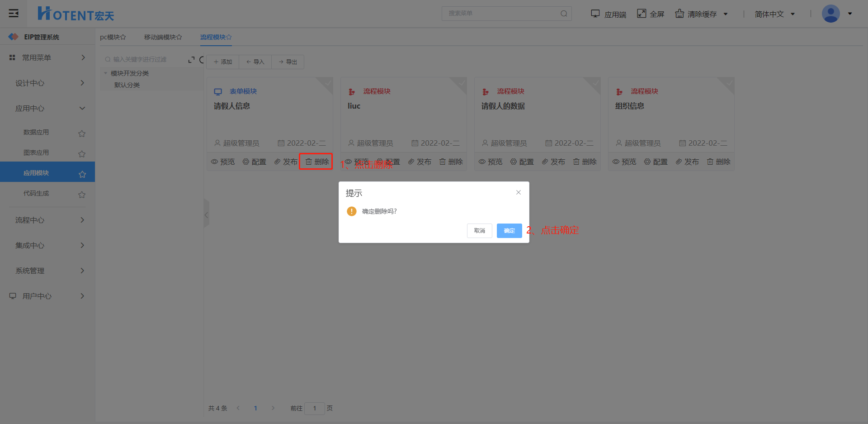Expand the 常用菜单 sidebar section
Viewport: 868px width, 424px height.
click(x=47, y=57)
